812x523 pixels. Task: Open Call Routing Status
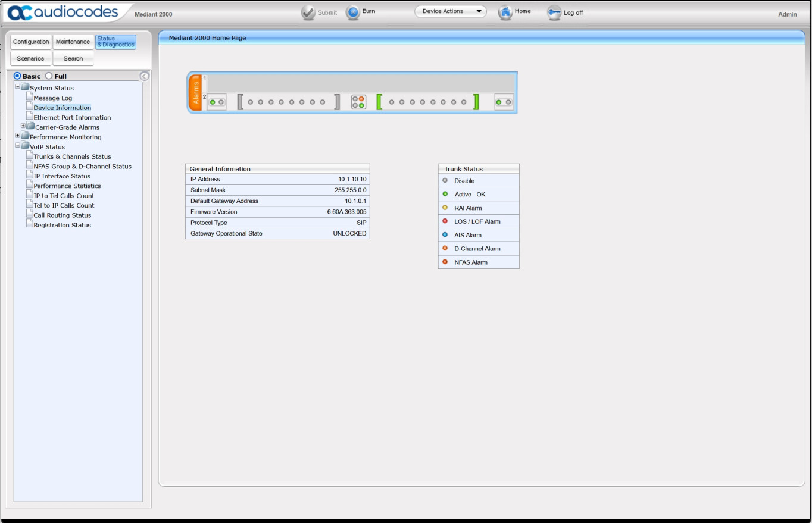coord(63,215)
